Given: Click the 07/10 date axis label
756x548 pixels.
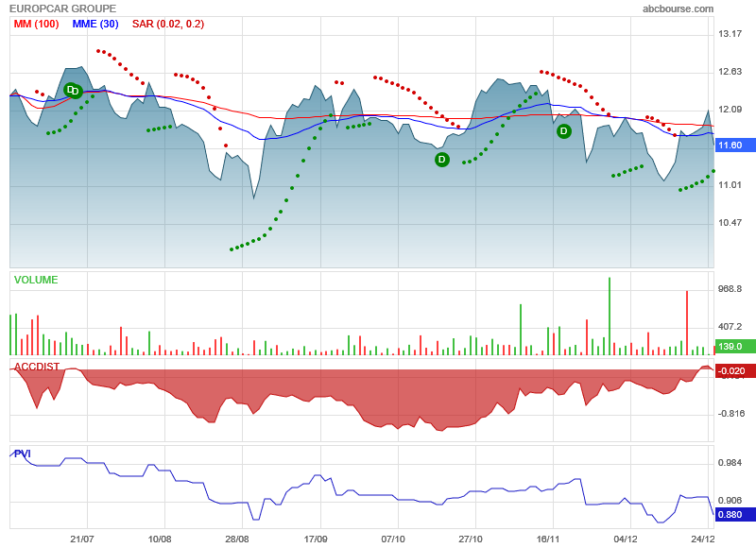Looking at the screenshot, I should click(x=393, y=539).
